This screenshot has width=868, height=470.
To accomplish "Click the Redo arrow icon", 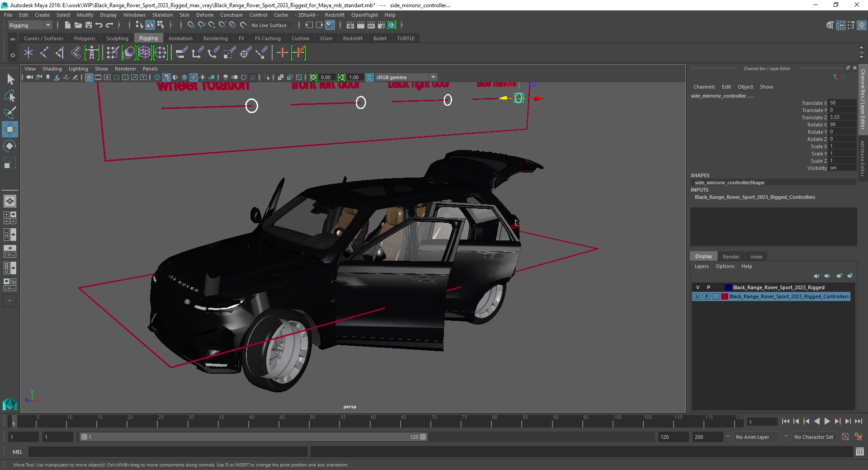I will click(x=109, y=25).
